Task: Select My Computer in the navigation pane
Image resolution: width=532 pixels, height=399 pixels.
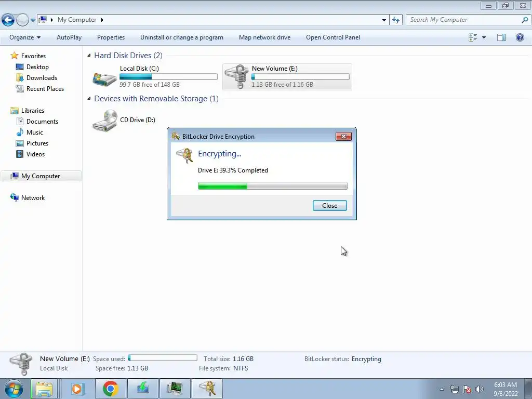Action: tap(41, 176)
